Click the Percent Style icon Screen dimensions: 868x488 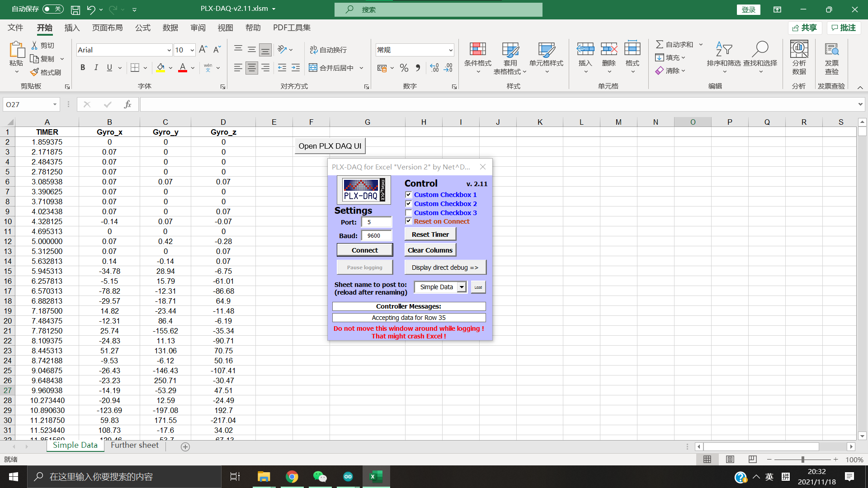[404, 68]
